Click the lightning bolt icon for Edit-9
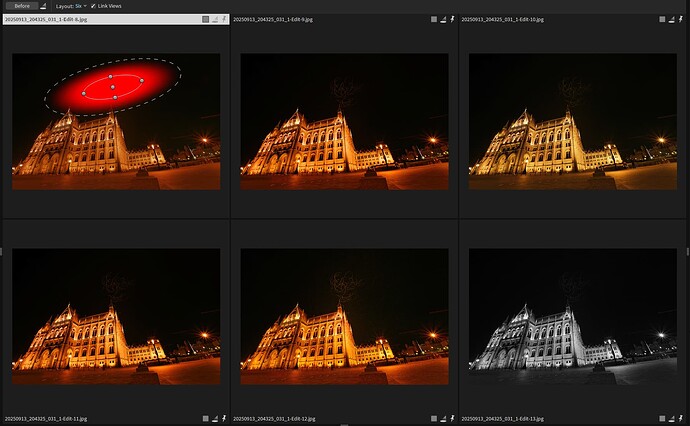690x426 pixels. 454,19
